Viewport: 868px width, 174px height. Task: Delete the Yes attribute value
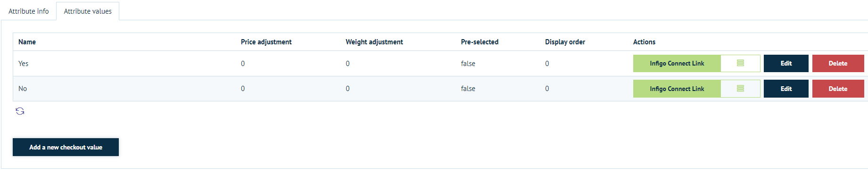pos(838,63)
